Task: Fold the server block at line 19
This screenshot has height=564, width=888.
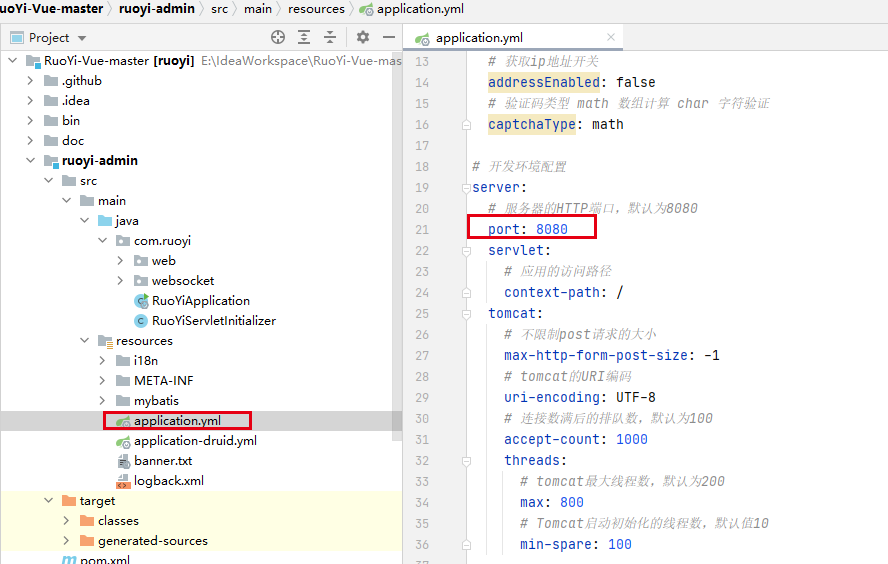Action: [x=465, y=188]
